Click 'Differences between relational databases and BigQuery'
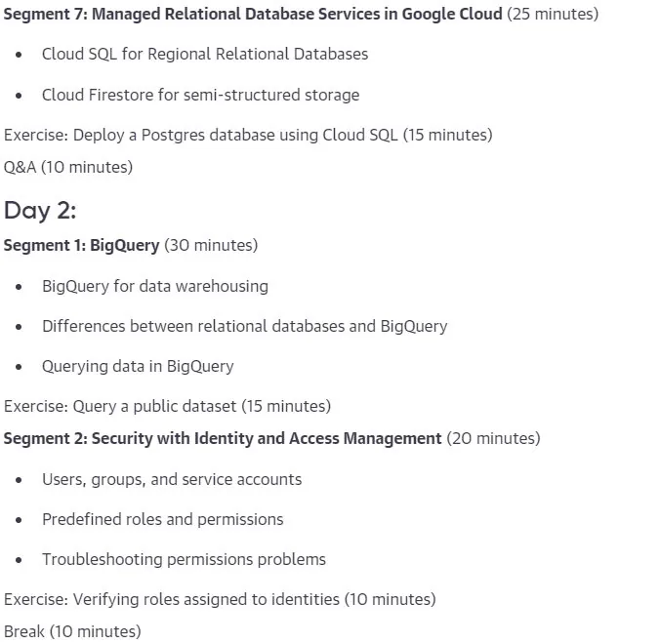This screenshot has height=644, width=660. (x=245, y=327)
